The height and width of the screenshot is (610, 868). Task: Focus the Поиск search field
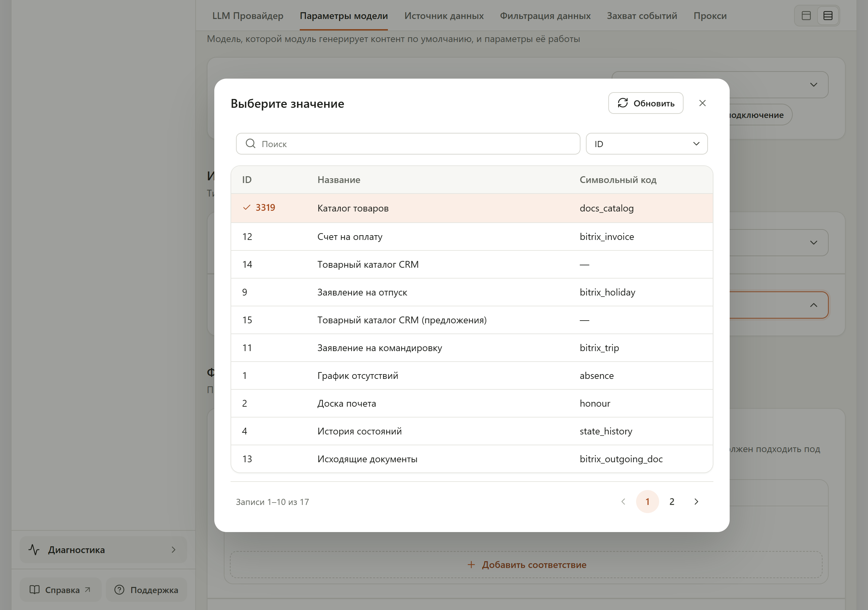[x=408, y=144]
